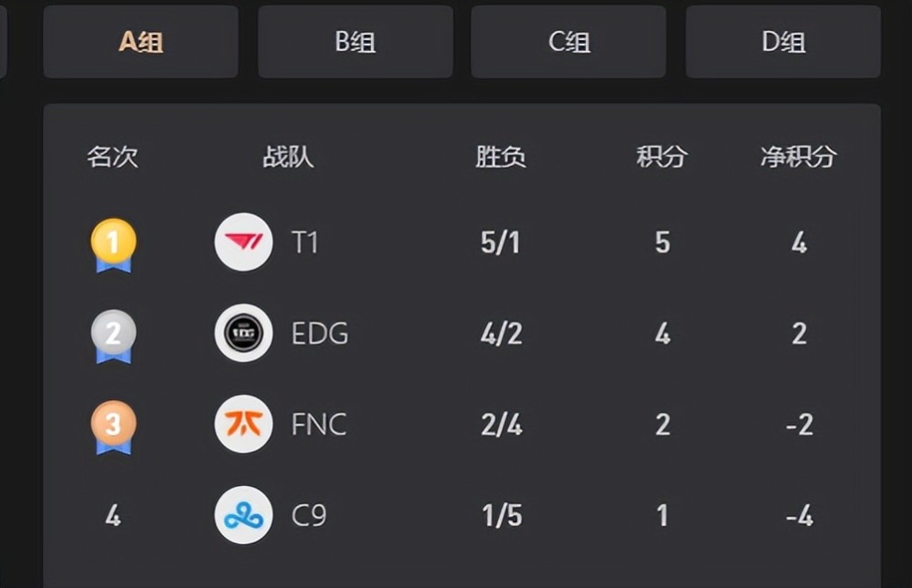Image resolution: width=912 pixels, height=588 pixels.
Task: Click the 净积分 column header
Action: 799,157
